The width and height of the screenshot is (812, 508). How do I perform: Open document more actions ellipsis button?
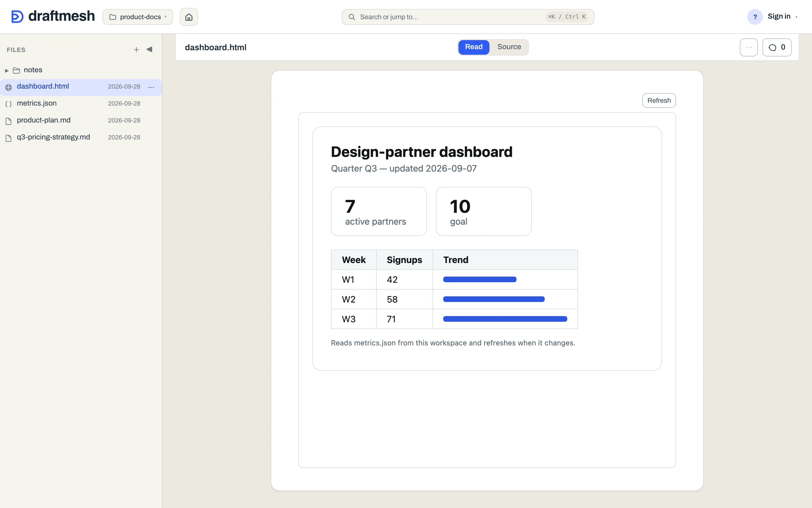[749, 47]
